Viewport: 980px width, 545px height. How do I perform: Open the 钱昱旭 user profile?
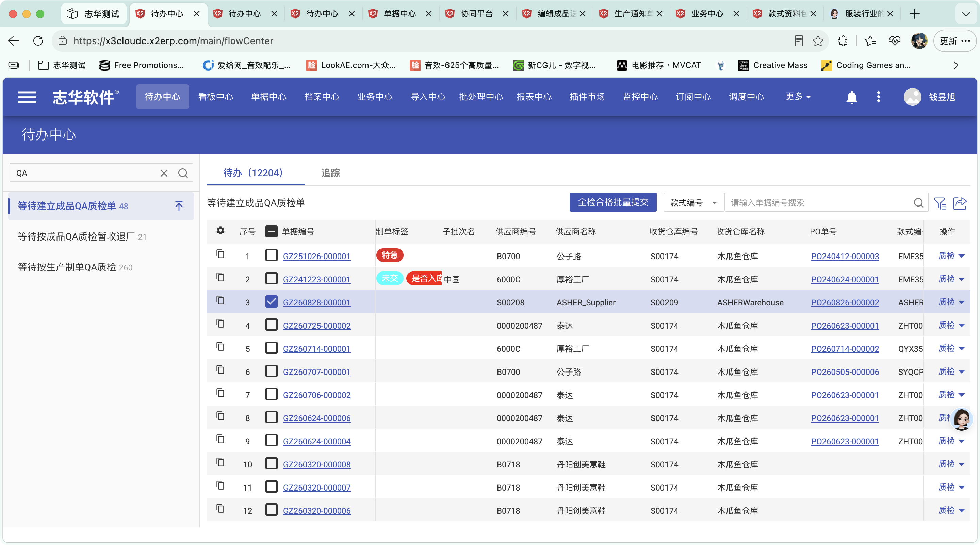click(929, 97)
